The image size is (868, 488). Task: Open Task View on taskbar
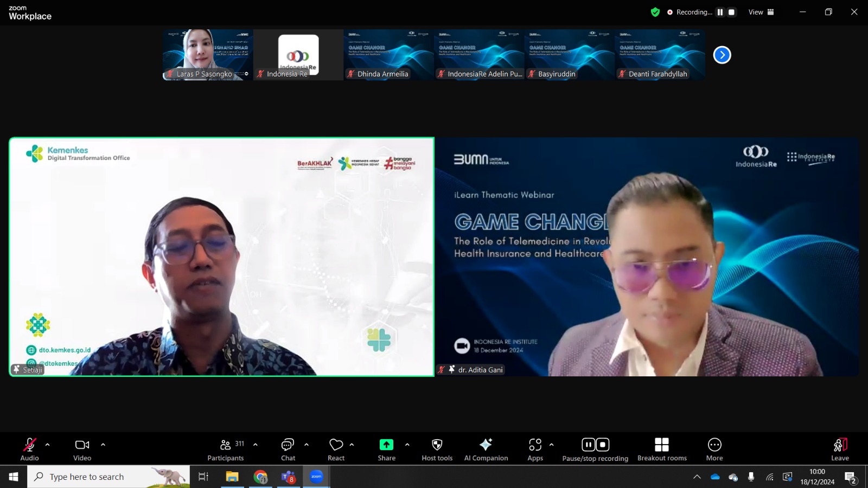[x=203, y=477]
